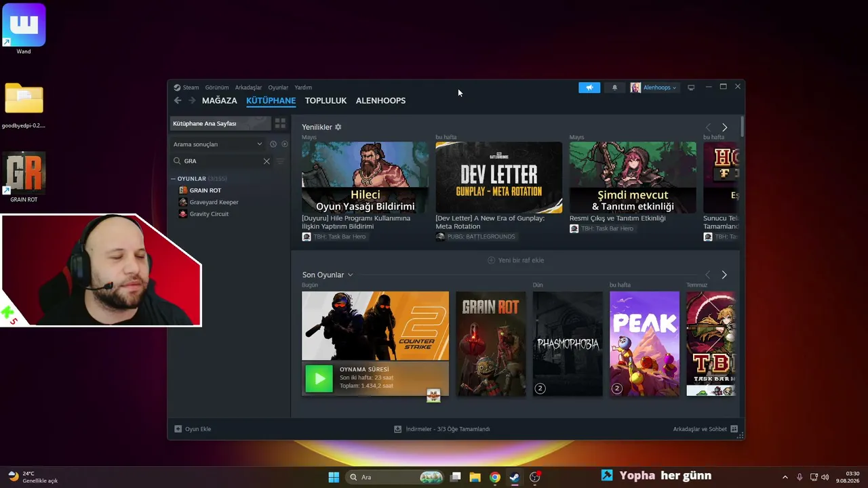Open the Wand desktop shortcut
Viewport: 868px width, 488px height.
[24, 28]
